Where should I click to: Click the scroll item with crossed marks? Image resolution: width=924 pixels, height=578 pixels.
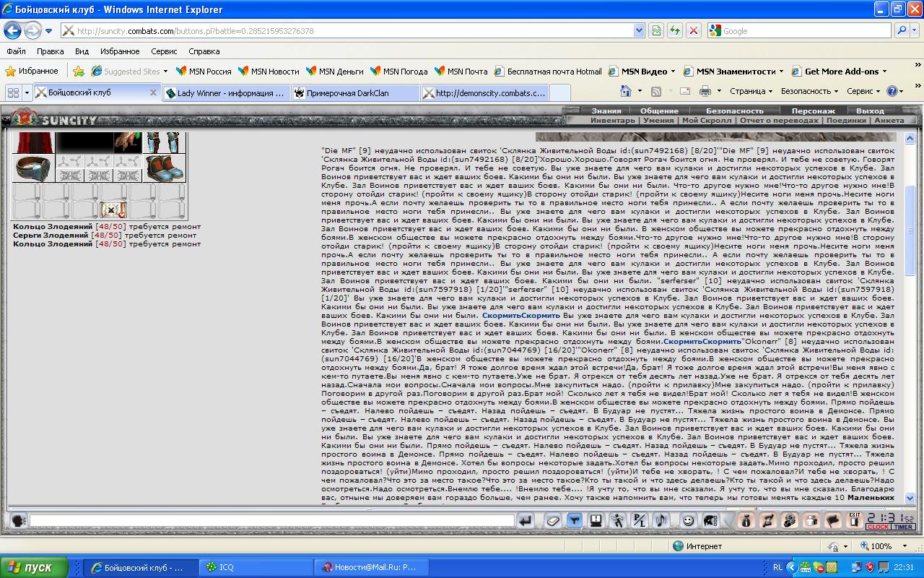113,210
